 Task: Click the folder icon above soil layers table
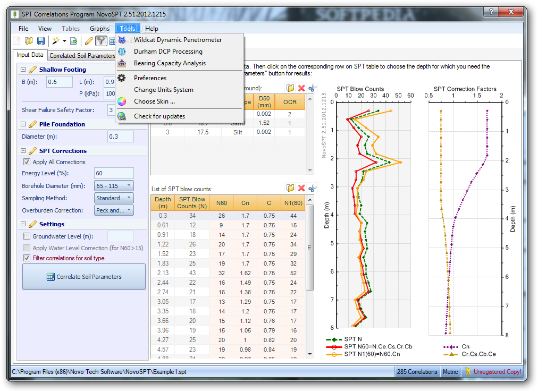290,88
